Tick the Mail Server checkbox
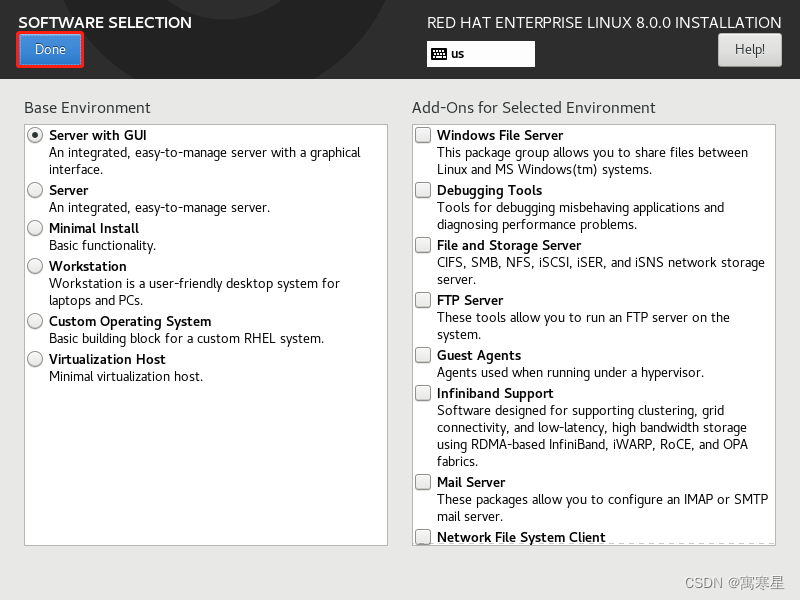Image resolution: width=800 pixels, height=600 pixels. [423, 482]
